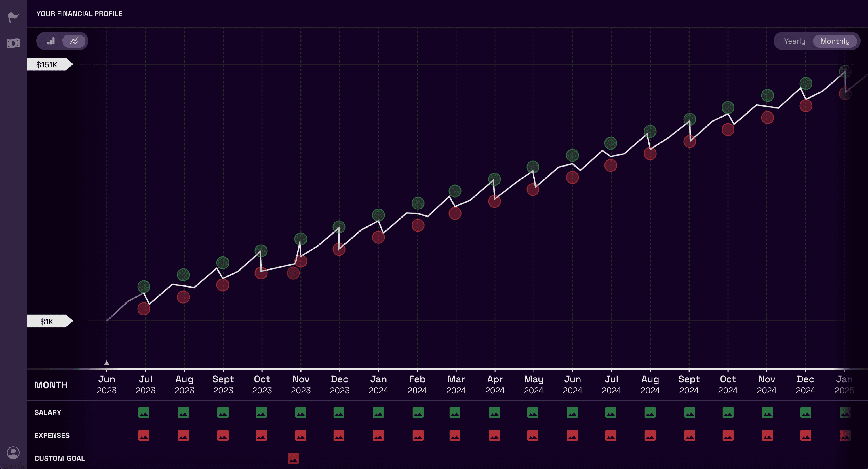Screen dimensions: 868x469
Task: Click the Dec 2024 expenses icon
Action: 806,435
